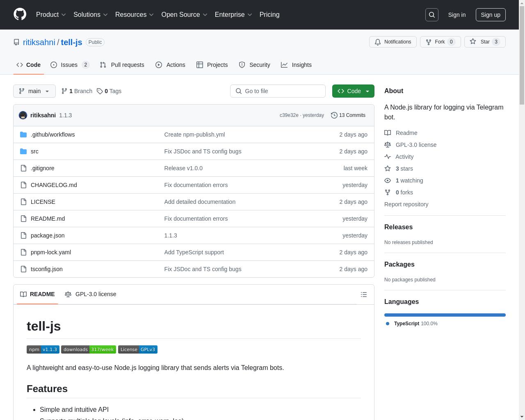Viewport: 525px width, 420px height.
Task: Open the main branch selector dropdown
Action: tap(34, 91)
